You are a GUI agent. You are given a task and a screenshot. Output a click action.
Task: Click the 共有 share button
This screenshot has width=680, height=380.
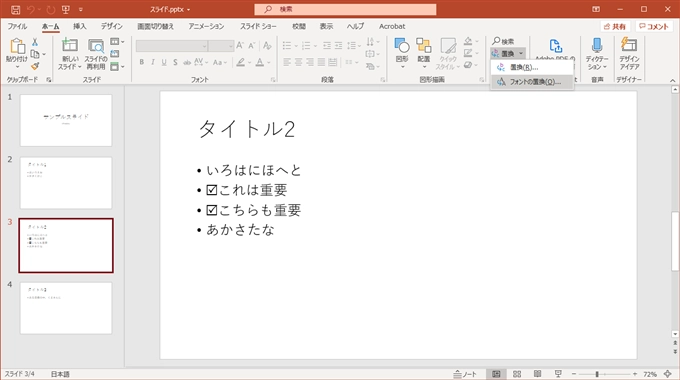click(615, 26)
